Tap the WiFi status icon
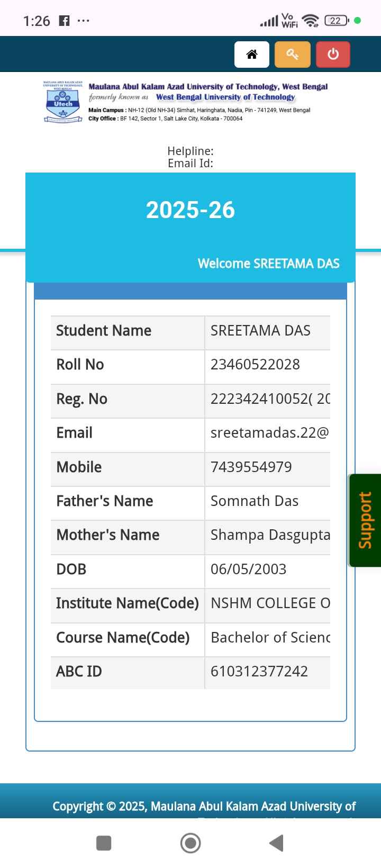Image resolution: width=381 pixels, height=868 pixels. 312,21
